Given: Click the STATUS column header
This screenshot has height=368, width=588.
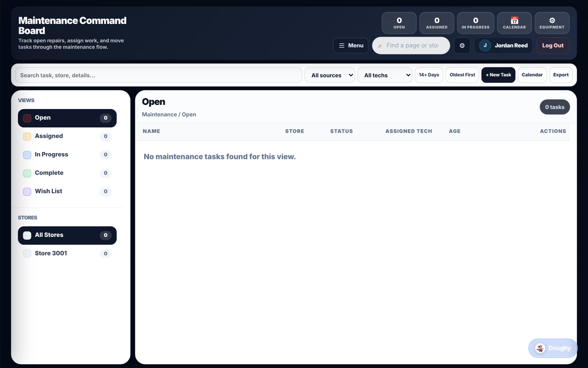Looking at the screenshot, I should point(341,131).
